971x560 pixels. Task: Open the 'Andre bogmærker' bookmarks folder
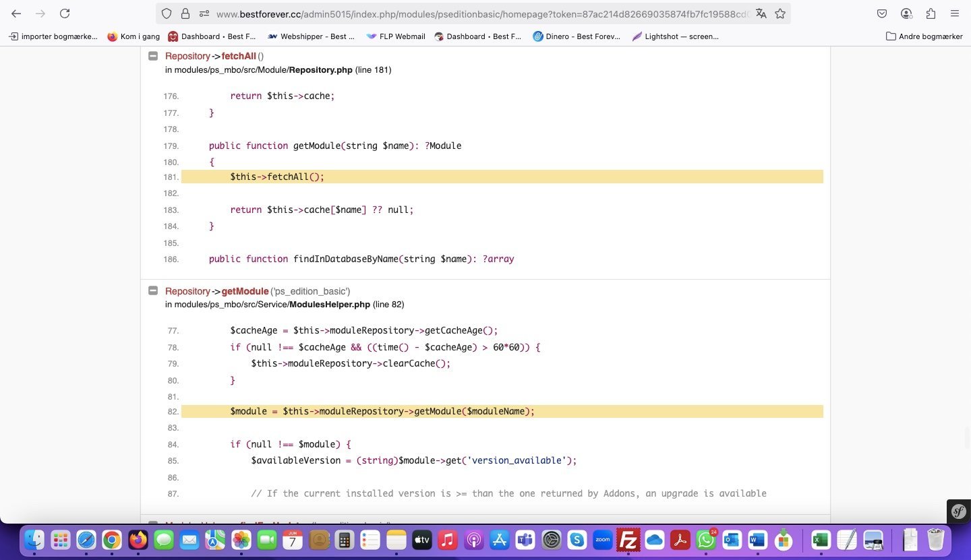924,36
